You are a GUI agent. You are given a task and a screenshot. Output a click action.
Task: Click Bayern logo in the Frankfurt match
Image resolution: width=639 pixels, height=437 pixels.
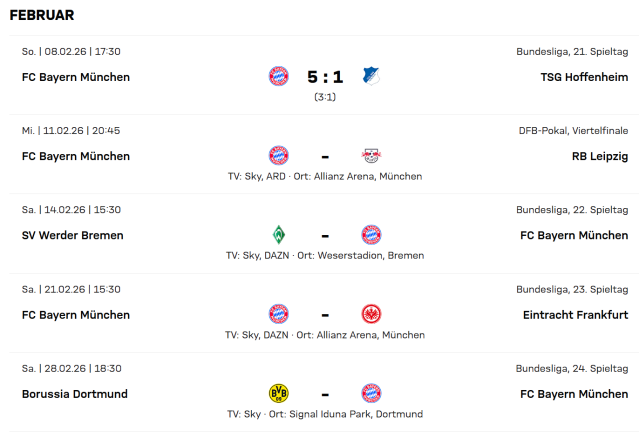pos(278,314)
